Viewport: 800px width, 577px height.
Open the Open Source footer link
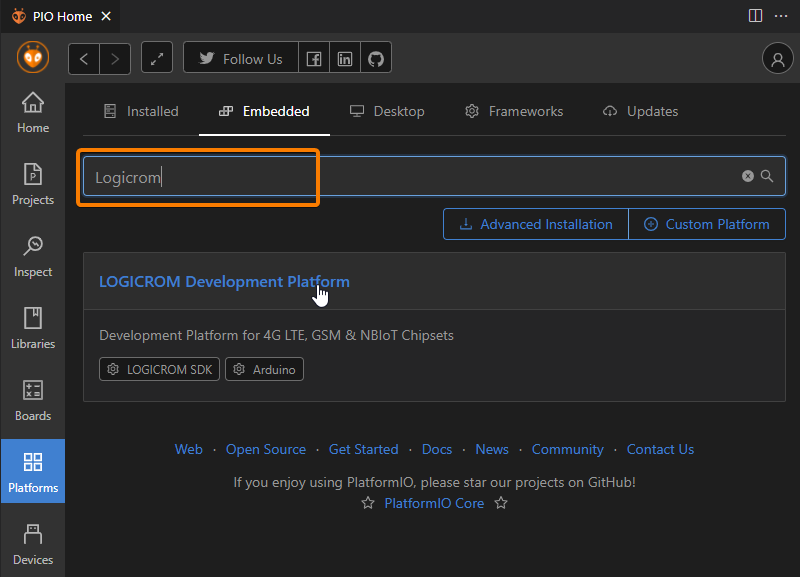[x=266, y=449]
